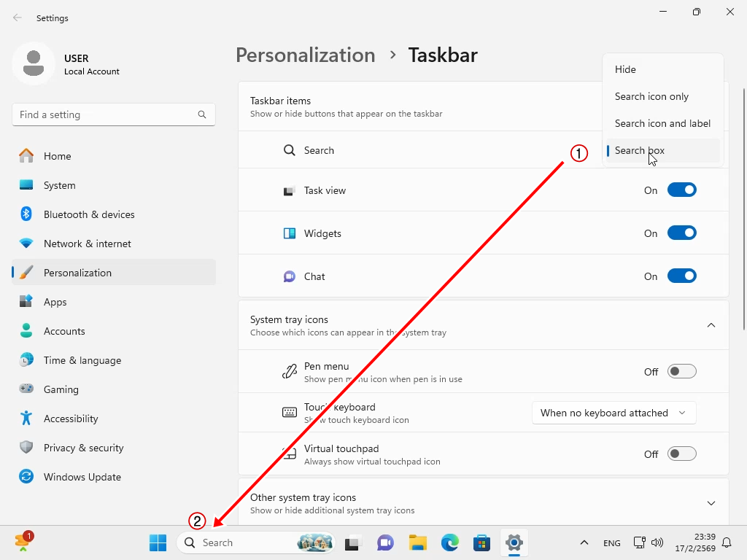Expand Other system tray icons section
This screenshot has height=560, width=747.
pos(711,503)
